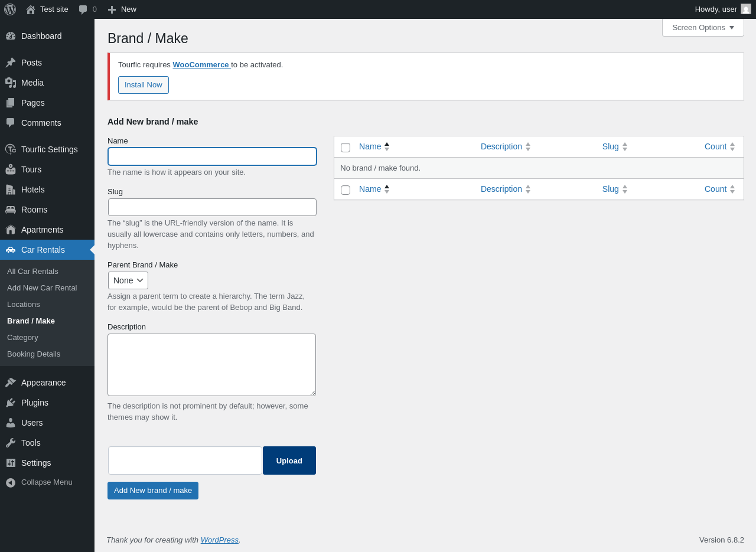Click the Tours menu icon
This screenshot has width=756, height=552.
coord(11,169)
